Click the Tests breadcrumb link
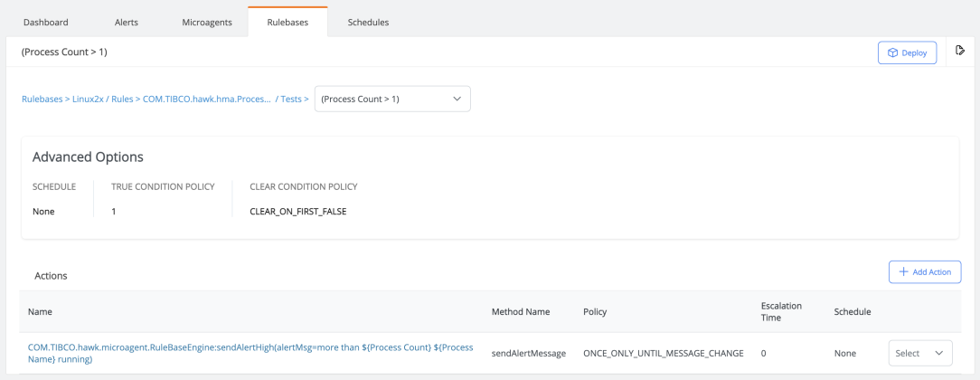Image resolution: width=980 pixels, height=380 pixels. pos(290,99)
